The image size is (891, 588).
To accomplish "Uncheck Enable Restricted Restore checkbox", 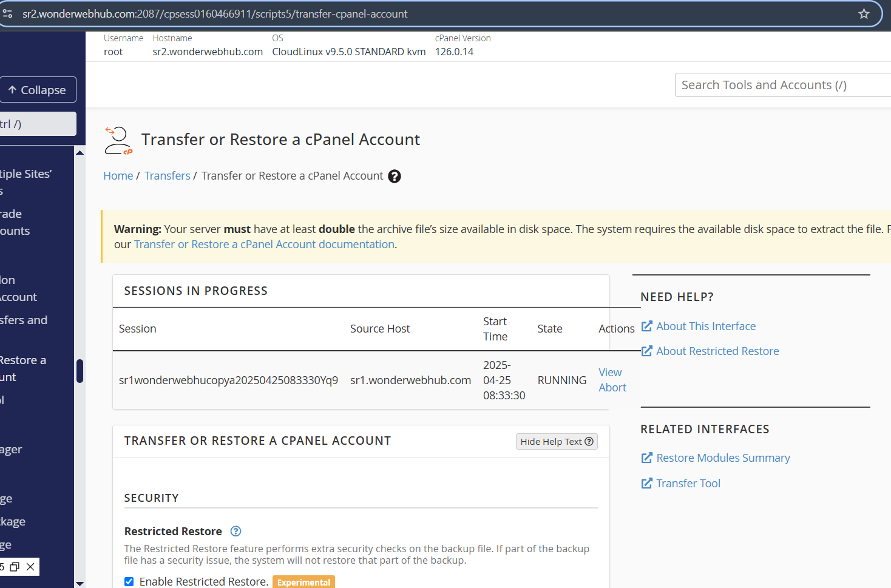I will [129, 581].
